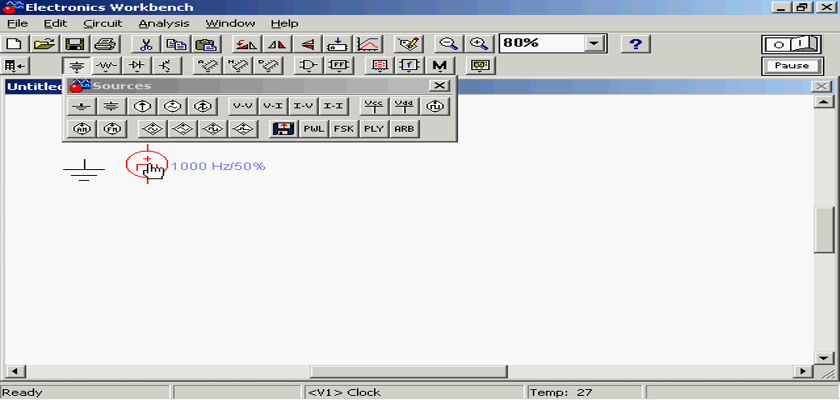Toggle the Instruments parts bin button

click(482, 66)
